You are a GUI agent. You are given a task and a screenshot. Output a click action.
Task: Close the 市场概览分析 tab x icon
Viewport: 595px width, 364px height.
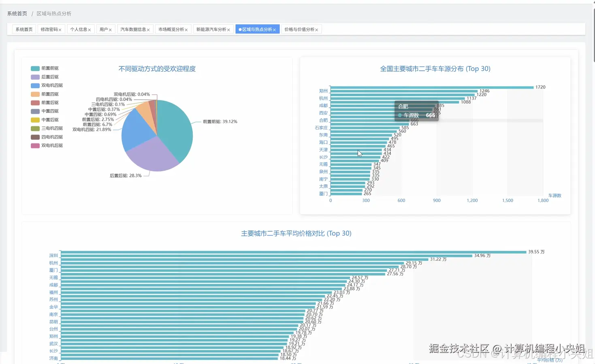point(186,30)
